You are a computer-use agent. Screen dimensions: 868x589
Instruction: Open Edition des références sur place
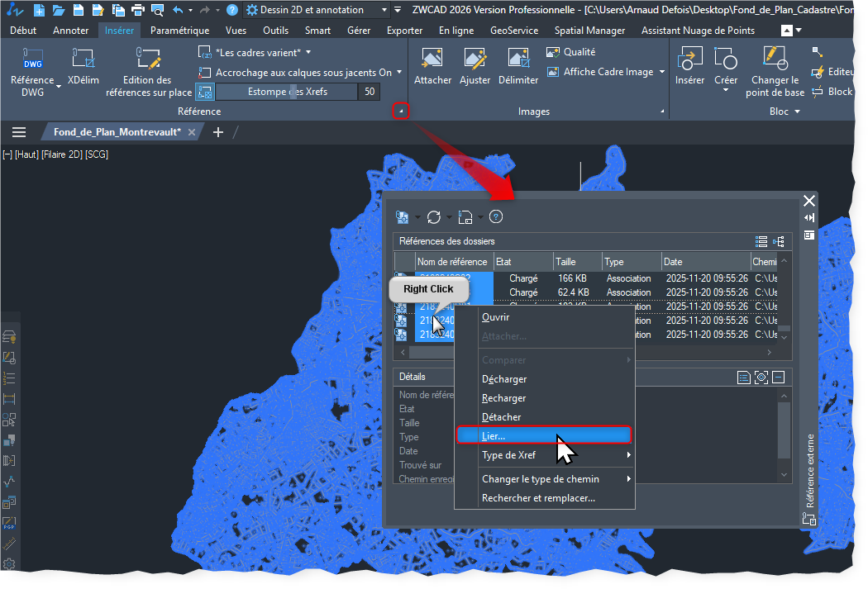click(148, 59)
